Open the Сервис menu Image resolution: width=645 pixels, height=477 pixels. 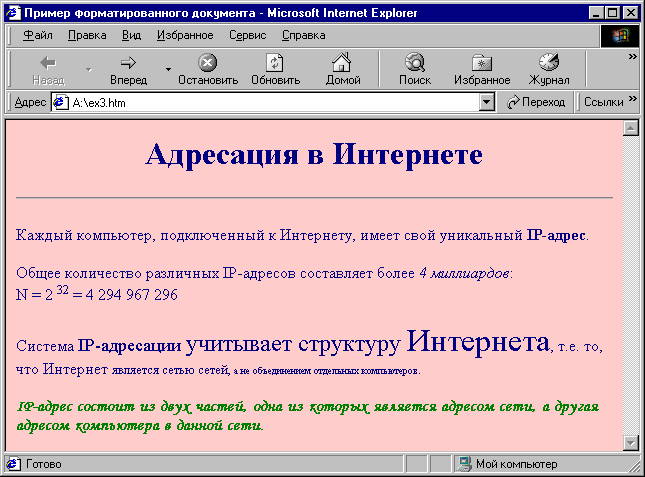247,35
